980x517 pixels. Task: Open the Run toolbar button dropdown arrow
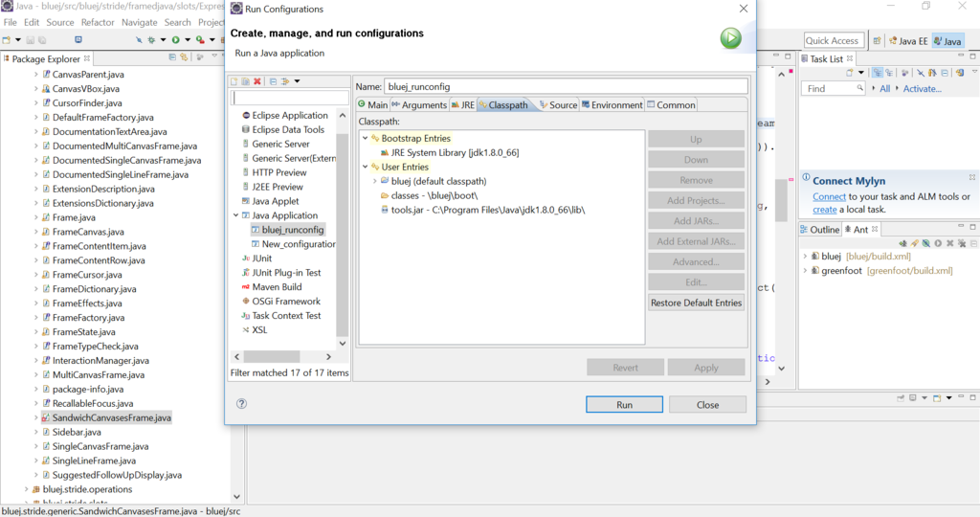tap(188, 40)
